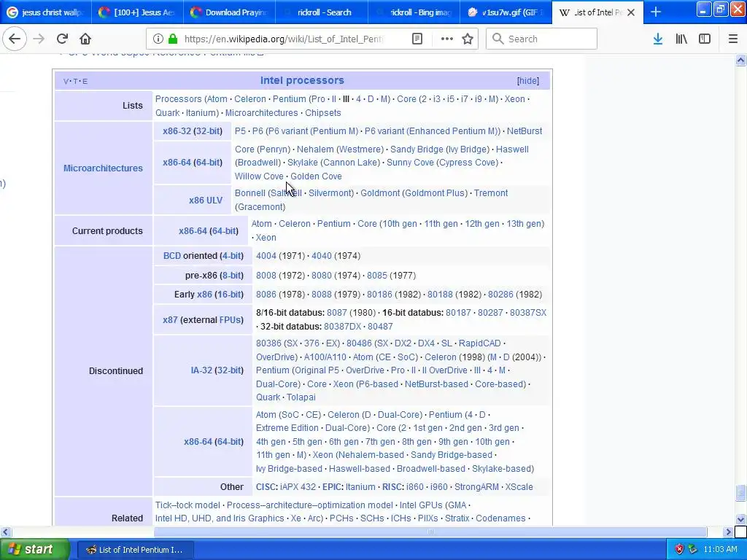Click the Firefox taskbar button
Viewport: 747px width, 560px height.
(x=135, y=550)
